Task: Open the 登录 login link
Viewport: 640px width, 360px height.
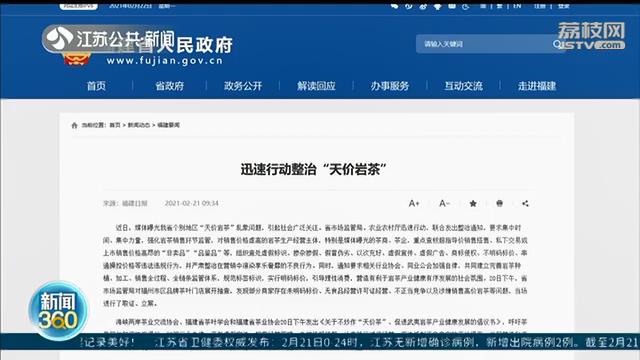Action: click(x=564, y=6)
